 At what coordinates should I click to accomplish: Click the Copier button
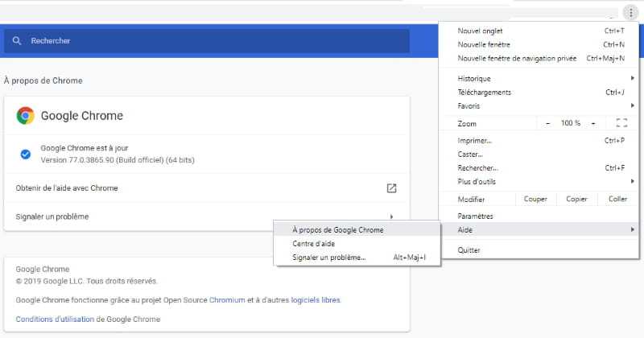[x=576, y=199]
